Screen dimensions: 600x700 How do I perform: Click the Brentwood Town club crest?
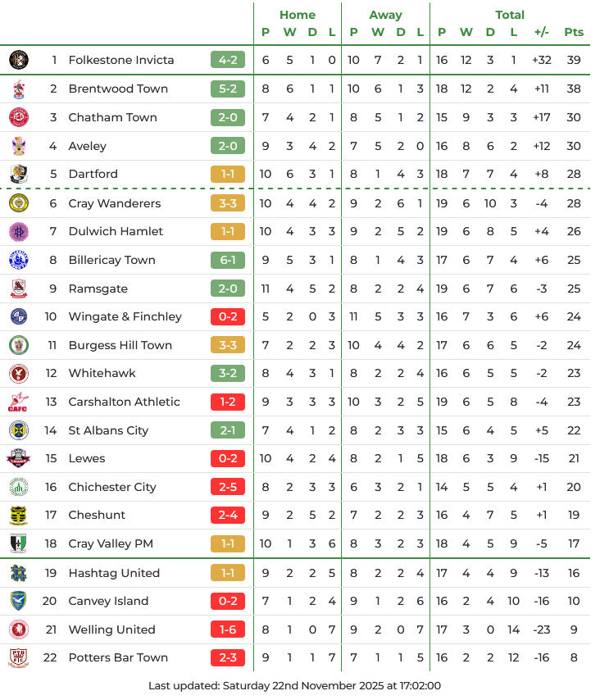pos(19,89)
